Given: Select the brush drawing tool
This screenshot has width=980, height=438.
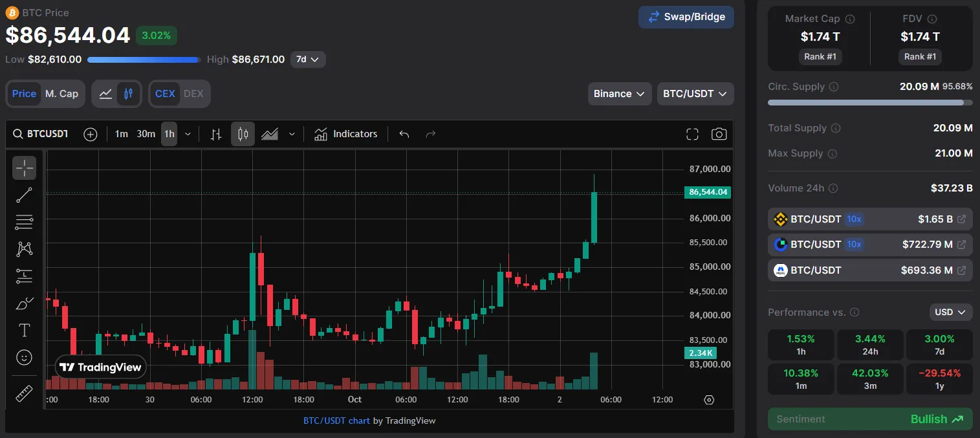Looking at the screenshot, I should [25, 303].
